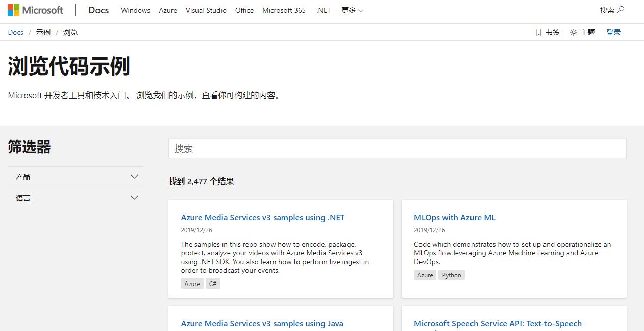644x331 pixels.
Task: Expand the 语言 filter section
Action: click(x=76, y=198)
